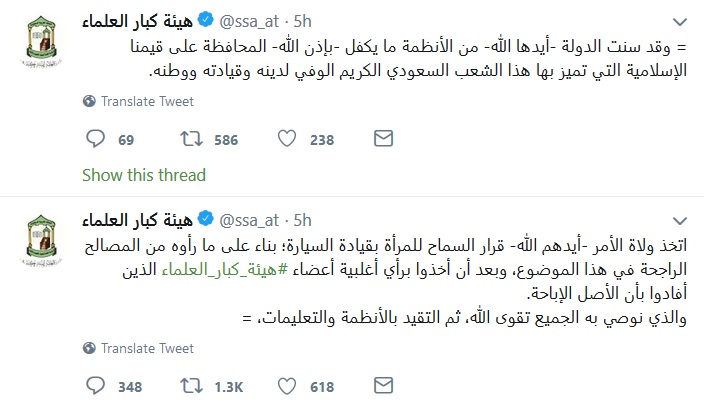This screenshot has width=704, height=409.
Task: Open the first tweet's 5h timestamp
Action: [x=303, y=22]
